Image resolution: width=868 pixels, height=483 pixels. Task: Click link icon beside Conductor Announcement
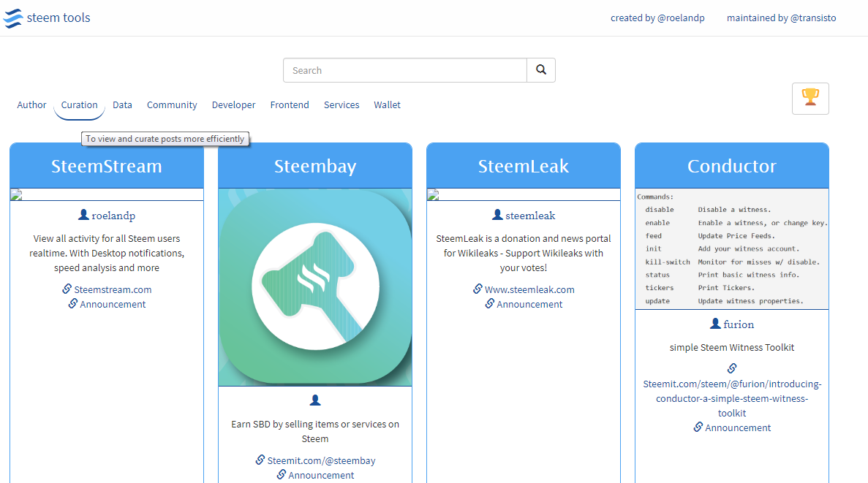pos(698,427)
